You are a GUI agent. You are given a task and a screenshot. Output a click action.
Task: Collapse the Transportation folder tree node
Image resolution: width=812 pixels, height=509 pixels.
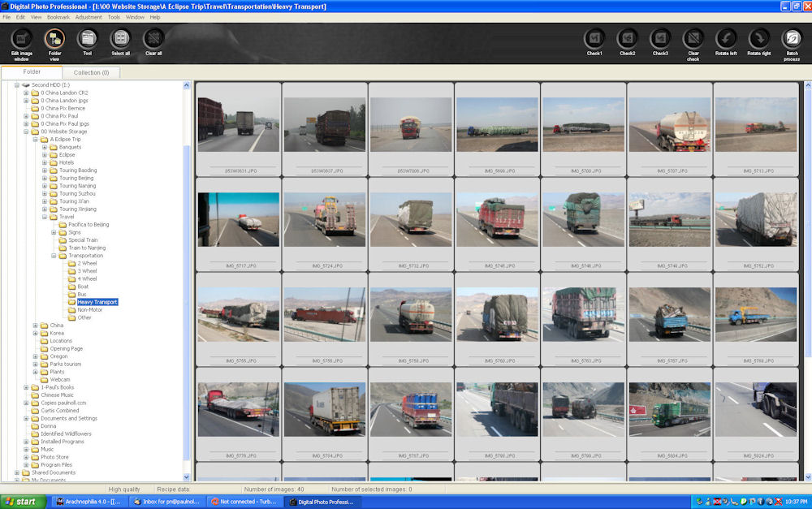[54, 256]
